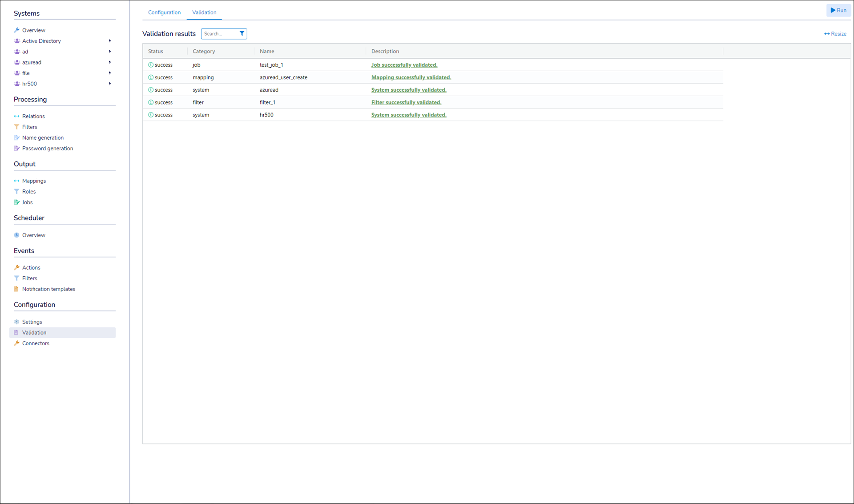
Task: Click the Notification templates icon
Action: [16, 289]
